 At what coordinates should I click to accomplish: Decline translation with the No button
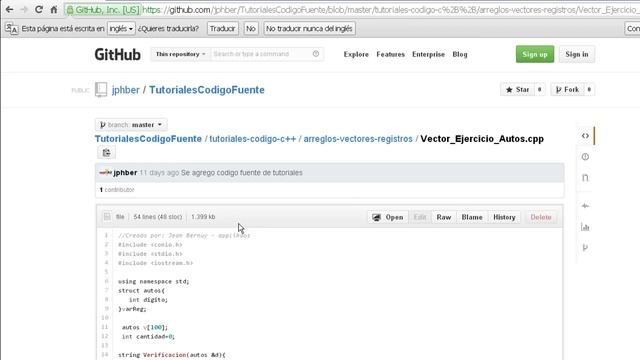coord(251,29)
